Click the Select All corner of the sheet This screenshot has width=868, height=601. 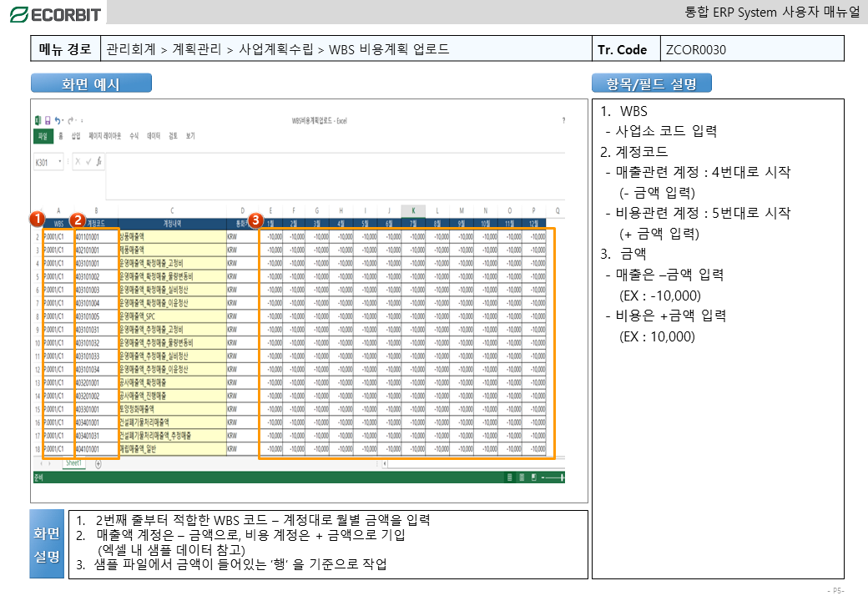click(x=38, y=211)
